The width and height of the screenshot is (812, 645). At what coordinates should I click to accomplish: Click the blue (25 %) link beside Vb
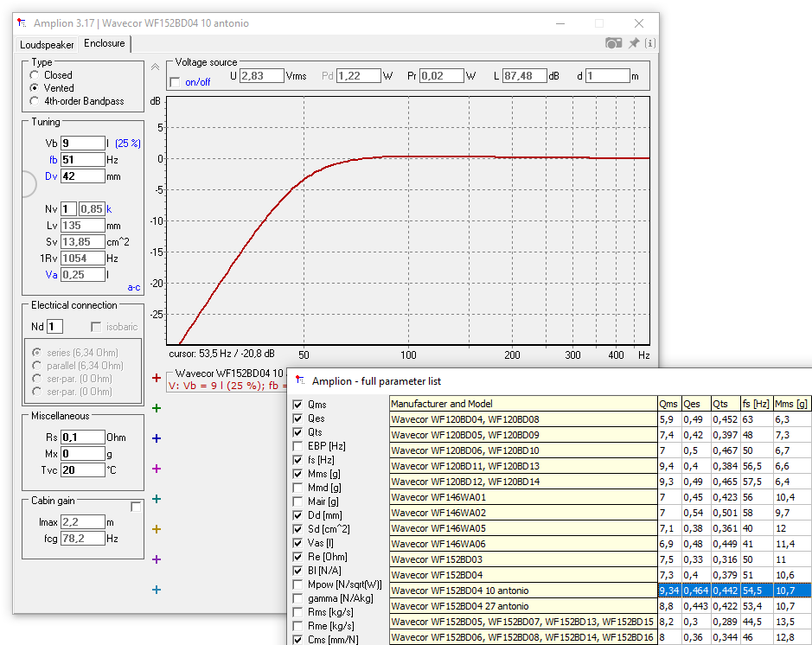(x=127, y=144)
